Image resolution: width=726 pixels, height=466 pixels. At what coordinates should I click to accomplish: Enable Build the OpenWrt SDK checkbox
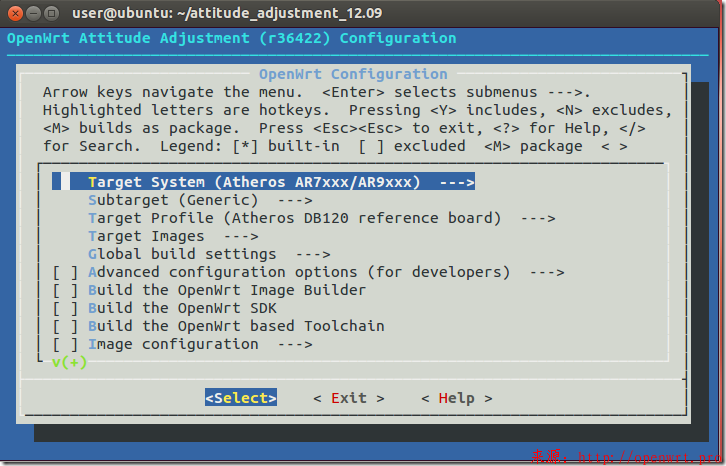(x=65, y=308)
